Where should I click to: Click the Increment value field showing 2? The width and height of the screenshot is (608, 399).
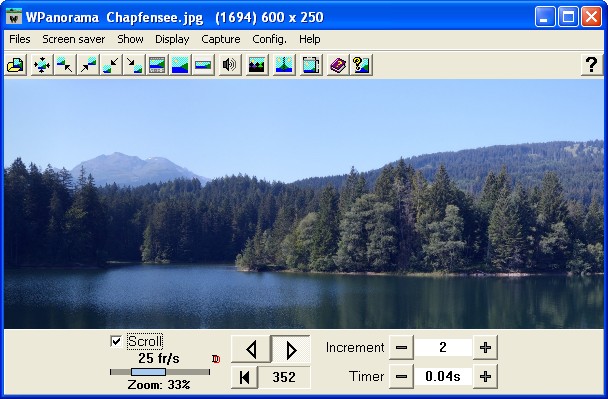pos(443,347)
